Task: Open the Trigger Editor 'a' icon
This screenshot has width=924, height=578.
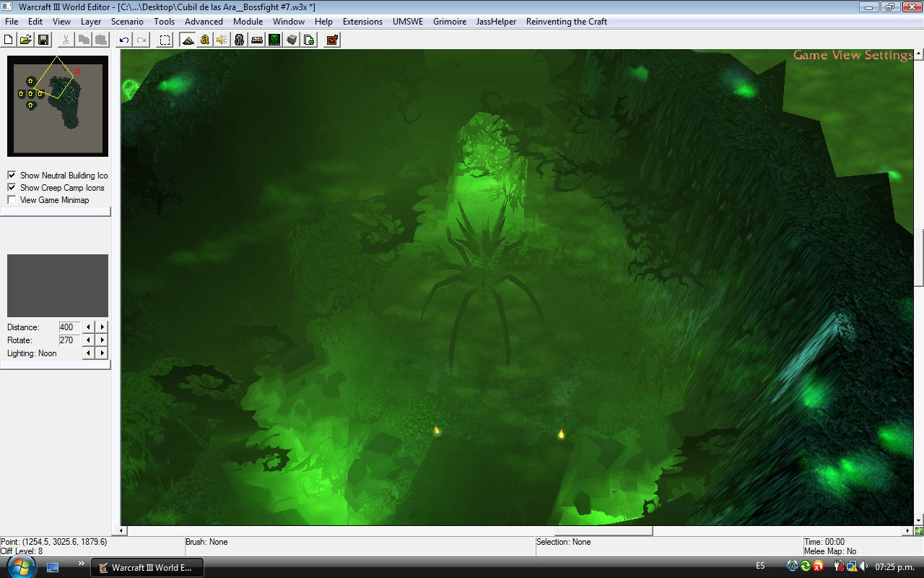Action: point(205,40)
